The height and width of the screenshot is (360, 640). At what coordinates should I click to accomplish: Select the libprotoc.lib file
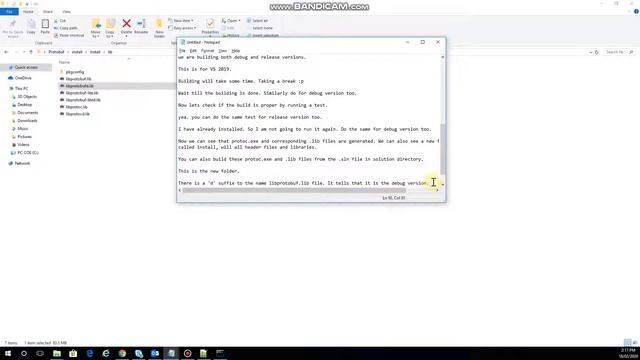76,107
